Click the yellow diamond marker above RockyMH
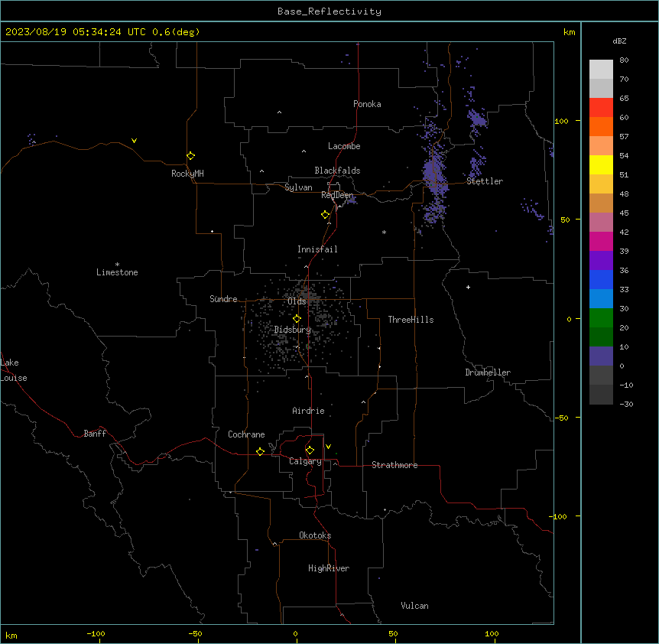Screen dimensions: 659x644 [191, 156]
